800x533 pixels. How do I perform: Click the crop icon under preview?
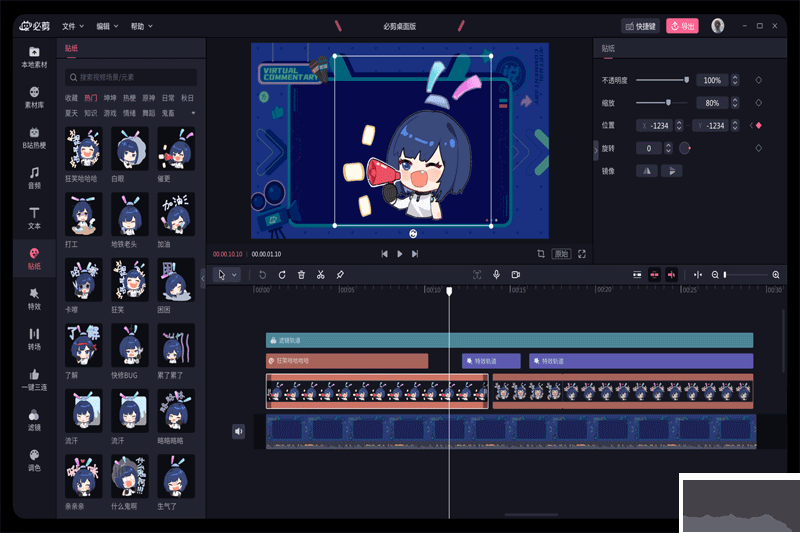[x=541, y=253]
